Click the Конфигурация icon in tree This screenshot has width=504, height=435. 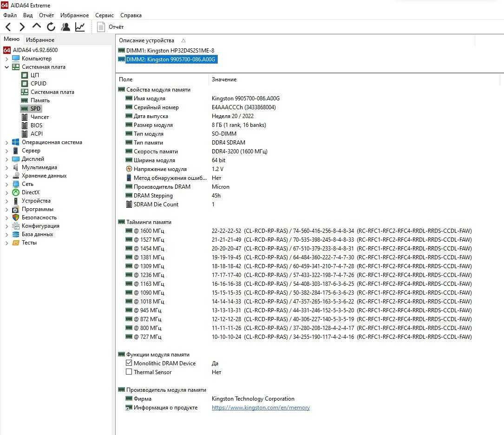(16, 226)
